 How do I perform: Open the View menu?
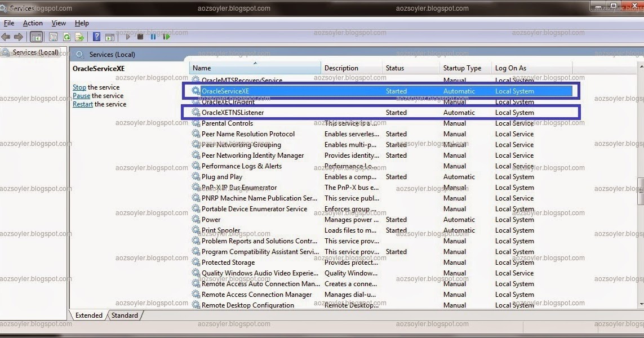click(59, 23)
